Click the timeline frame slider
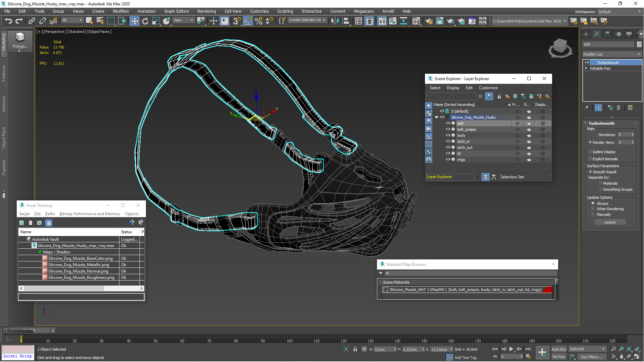644x362 pixels. (30, 330)
